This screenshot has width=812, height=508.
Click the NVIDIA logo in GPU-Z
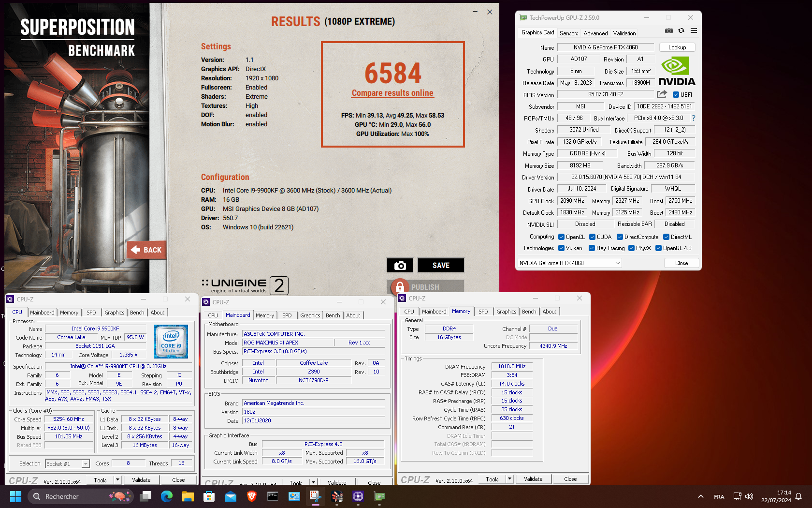pyautogui.click(x=677, y=71)
